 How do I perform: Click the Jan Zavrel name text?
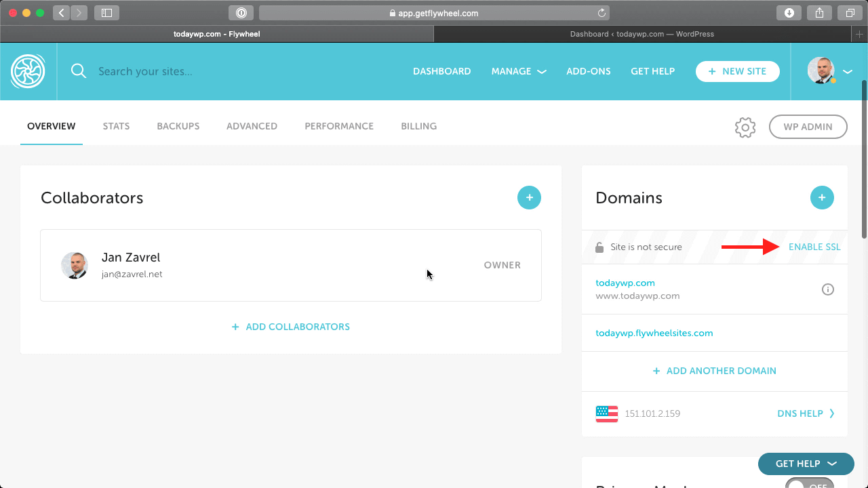(x=131, y=258)
